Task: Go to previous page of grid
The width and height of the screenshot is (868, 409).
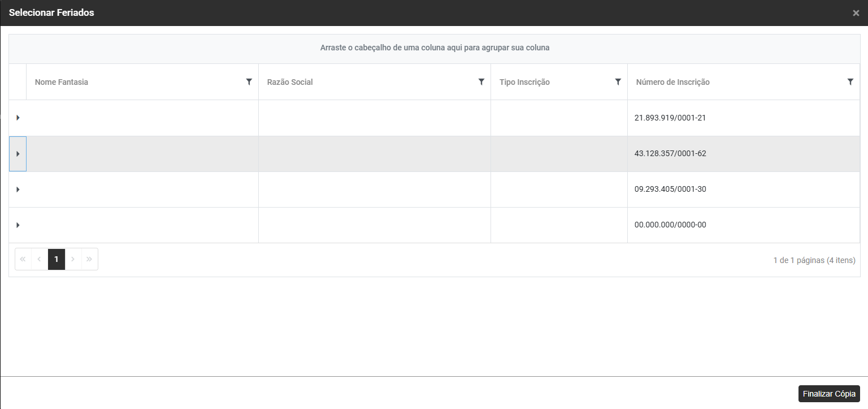Action: [40, 259]
